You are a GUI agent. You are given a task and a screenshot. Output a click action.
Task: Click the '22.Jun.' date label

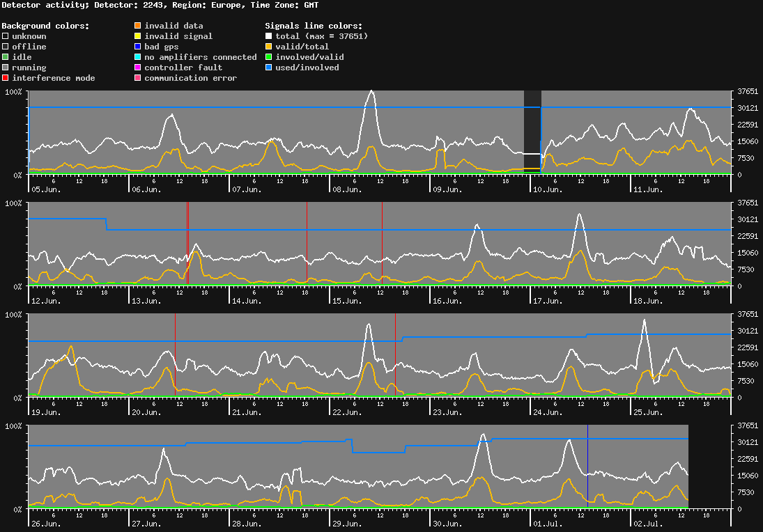pyautogui.click(x=347, y=412)
